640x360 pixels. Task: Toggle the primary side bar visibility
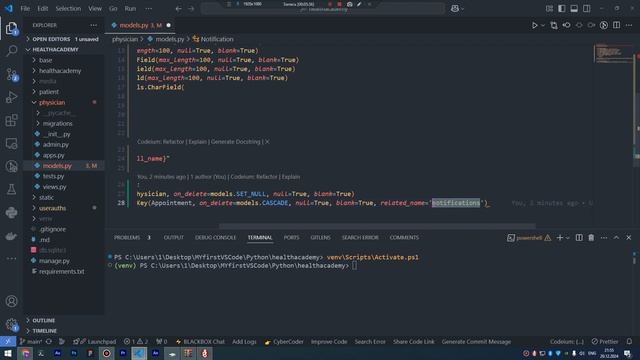[x=562, y=8]
